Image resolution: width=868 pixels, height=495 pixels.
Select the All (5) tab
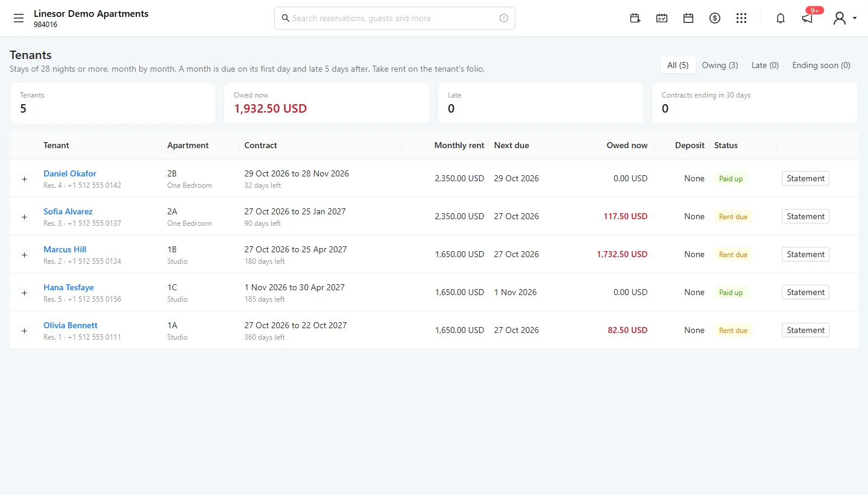[678, 65]
